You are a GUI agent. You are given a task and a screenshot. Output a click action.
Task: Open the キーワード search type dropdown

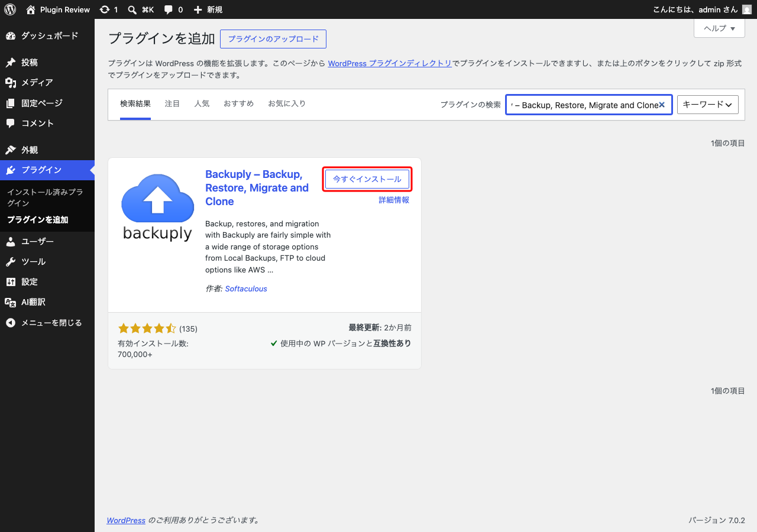coord(708,105)
